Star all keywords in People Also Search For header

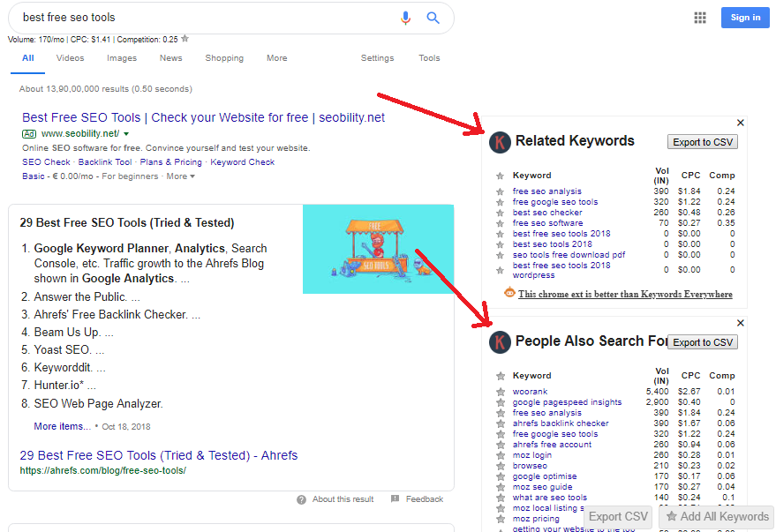pos(501,376)
